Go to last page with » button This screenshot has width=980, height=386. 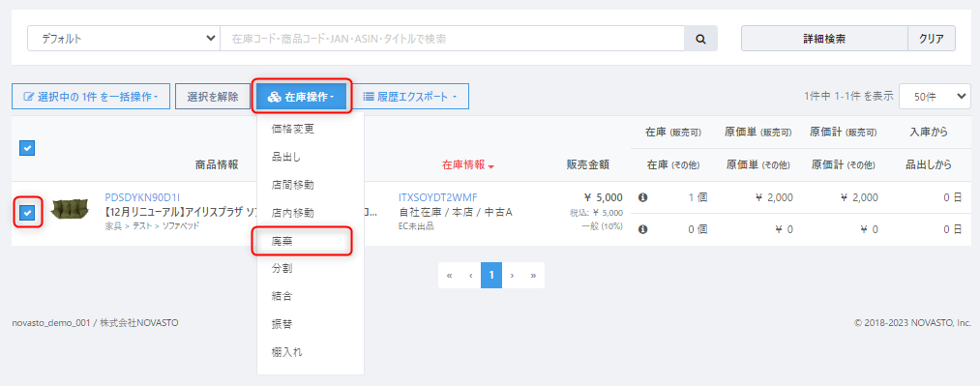[x=533, y=276]
